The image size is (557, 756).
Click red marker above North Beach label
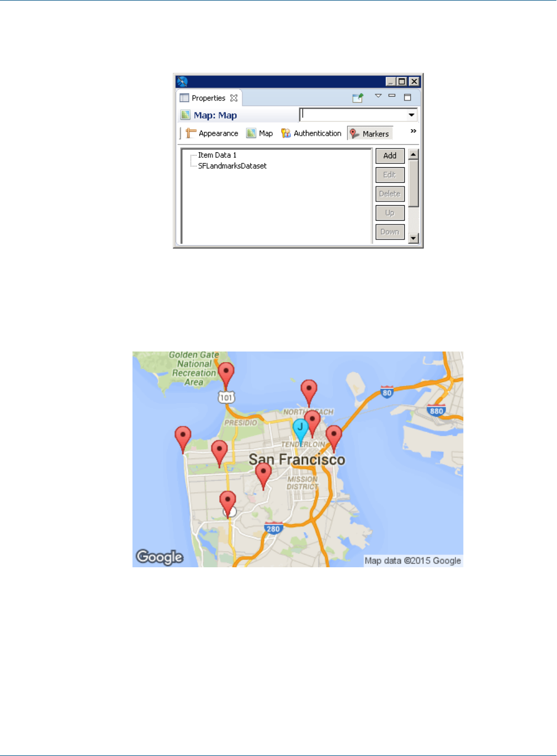(x=309, y=392)
